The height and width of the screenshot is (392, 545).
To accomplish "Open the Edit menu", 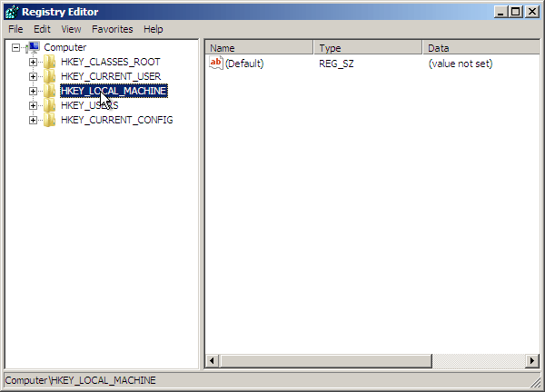I will point(42,29).
